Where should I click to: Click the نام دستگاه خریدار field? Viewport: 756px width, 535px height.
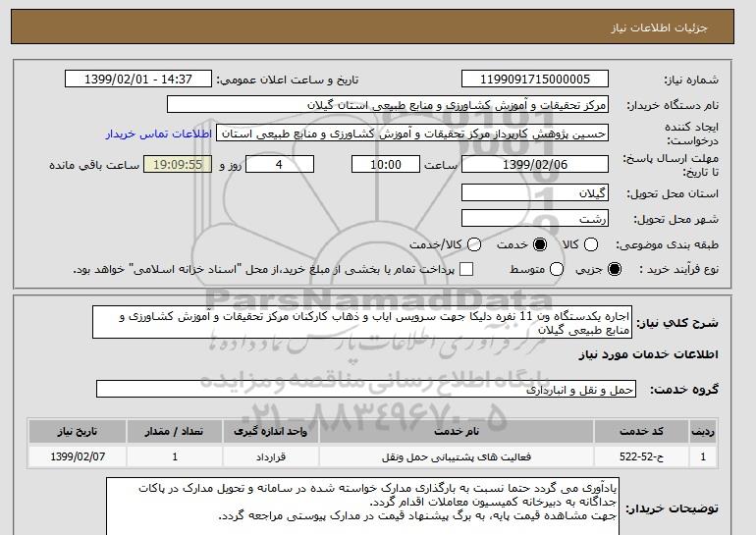(388, 105)
